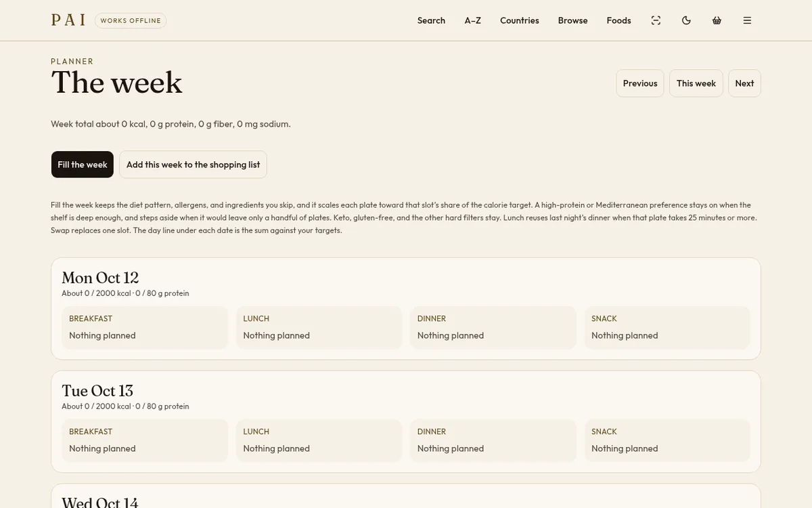Click the PLANNER label
The height and width of the screenshot is (508, 812).
pyautogui.click(x=72, y=61)
